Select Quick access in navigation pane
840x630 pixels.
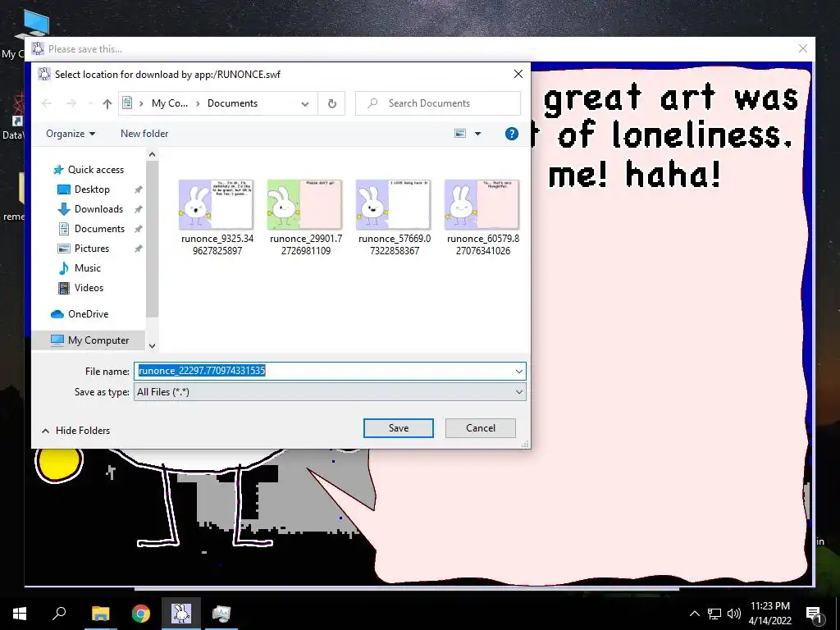tap(89, 170)
